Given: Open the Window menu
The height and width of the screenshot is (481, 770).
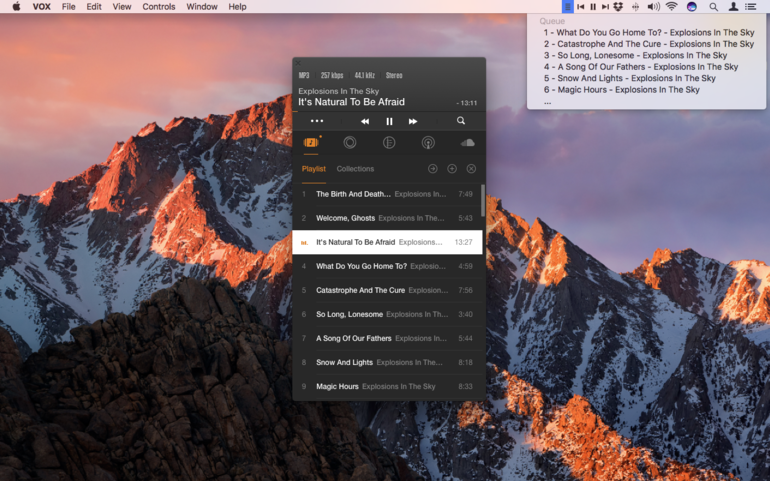Looking at the screenshot, I should pyautogui.click(x=202, y=6).
